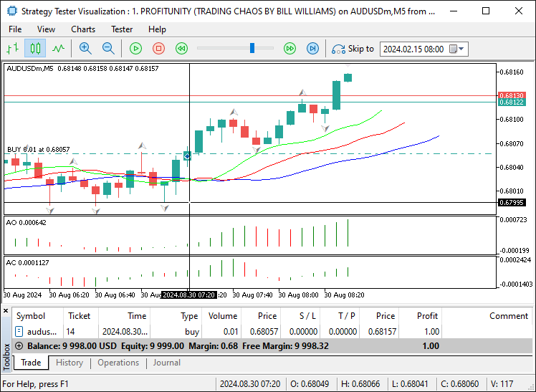Switch to line chart view
536x392 pixels.
pos(59,49)
